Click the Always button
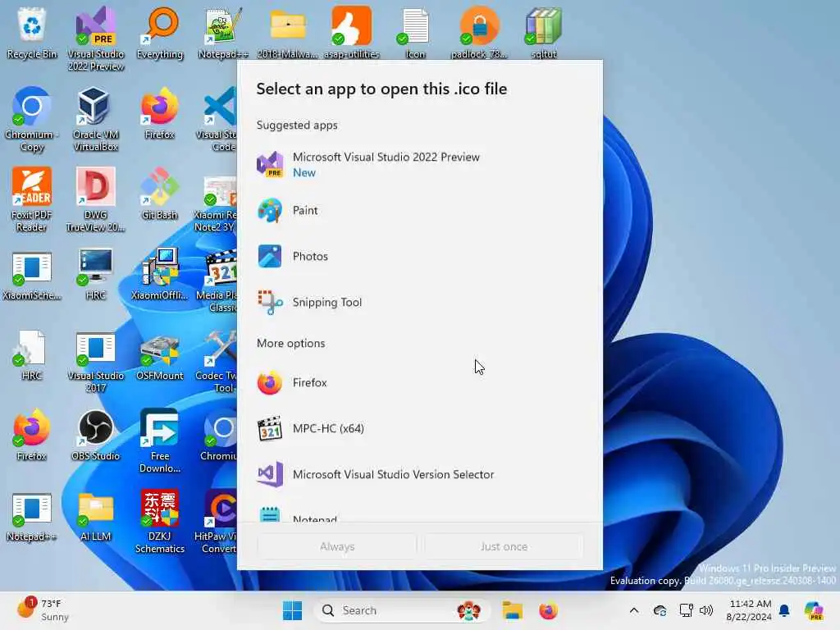 click(x=337, y=546)
